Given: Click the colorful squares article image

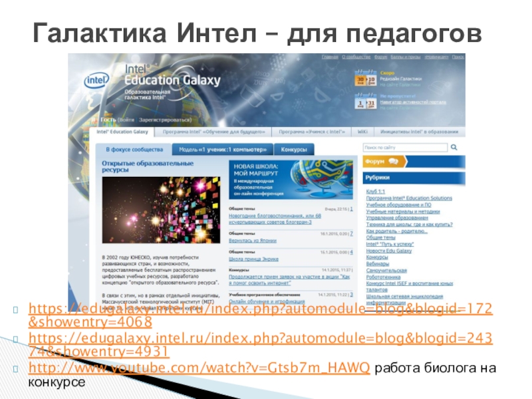Looking at the screenshot, I should (161, 209).
